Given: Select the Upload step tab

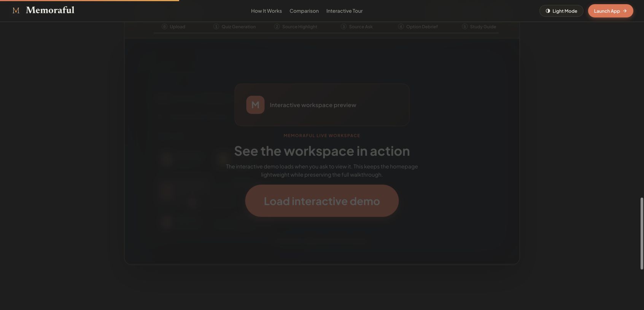Looking at the screenshot, I should (173, 27).
